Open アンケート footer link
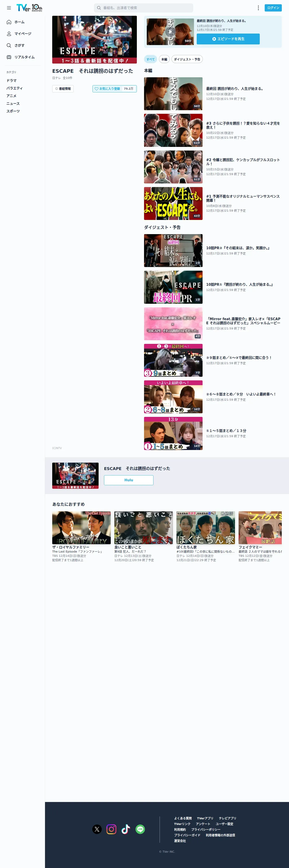This screenshot has width=289, height=868. (x=203, y=824)
